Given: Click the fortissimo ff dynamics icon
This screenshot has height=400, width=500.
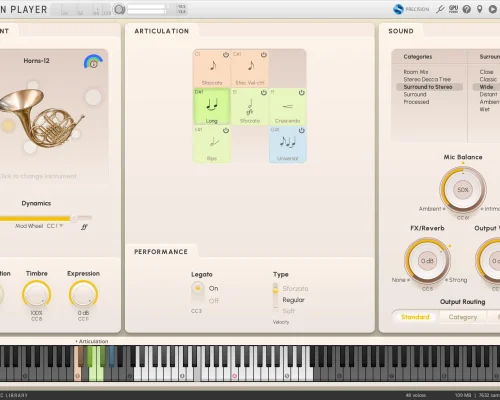Looking at the screenshot, I should pyautogui.click(x=84, y=227).
